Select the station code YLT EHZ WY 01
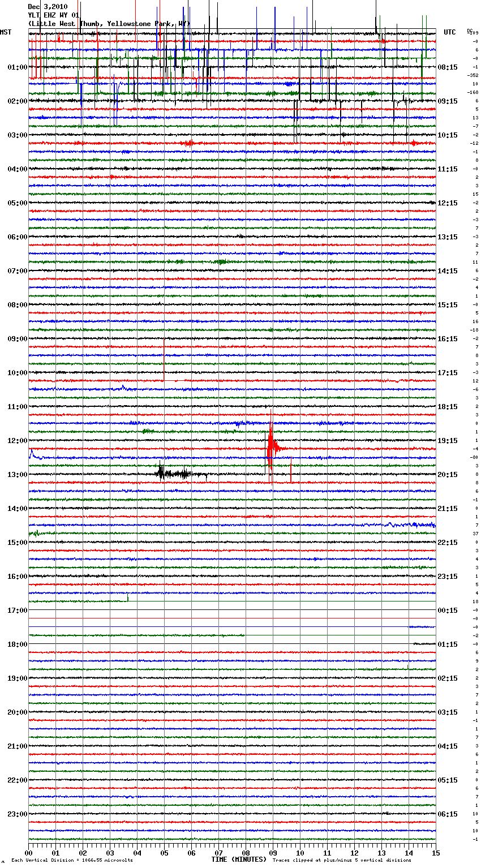This screenshot has width=481, height=868. click(54, 15)
